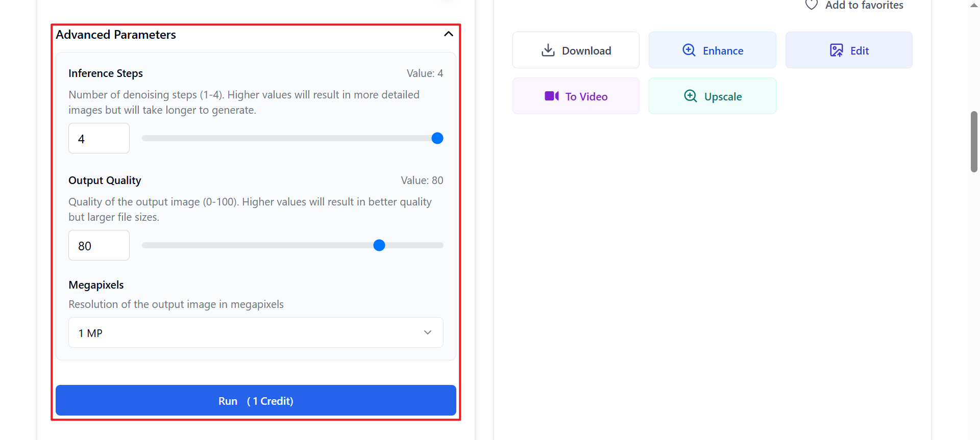Click the Megapixels dropdown chevron arrow
This screenshot has height=440, width=980.
(428, 332)
